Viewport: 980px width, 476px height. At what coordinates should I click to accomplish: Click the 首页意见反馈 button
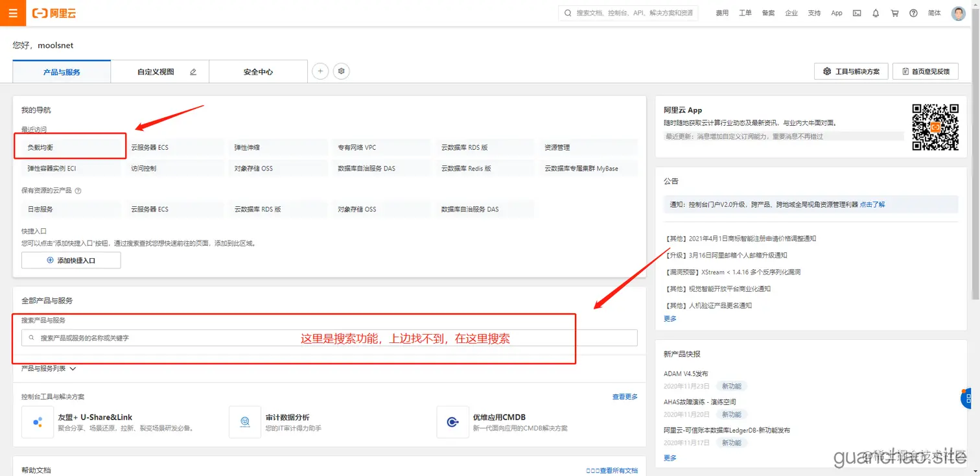(x=925, y=71)
